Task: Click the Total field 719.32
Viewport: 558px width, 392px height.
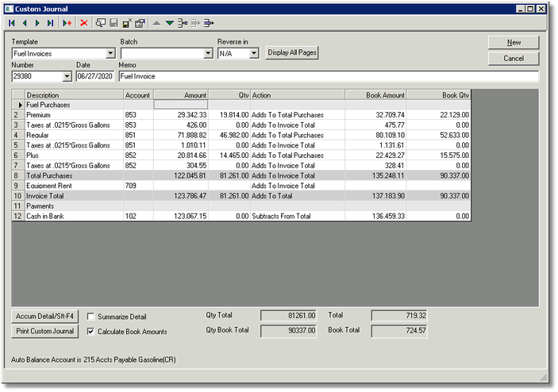Action: point(399,316)
